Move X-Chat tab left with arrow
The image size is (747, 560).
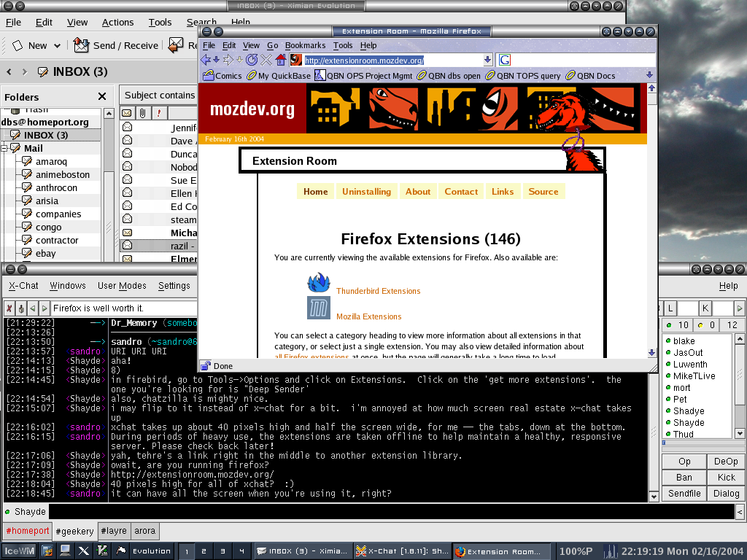32,308
